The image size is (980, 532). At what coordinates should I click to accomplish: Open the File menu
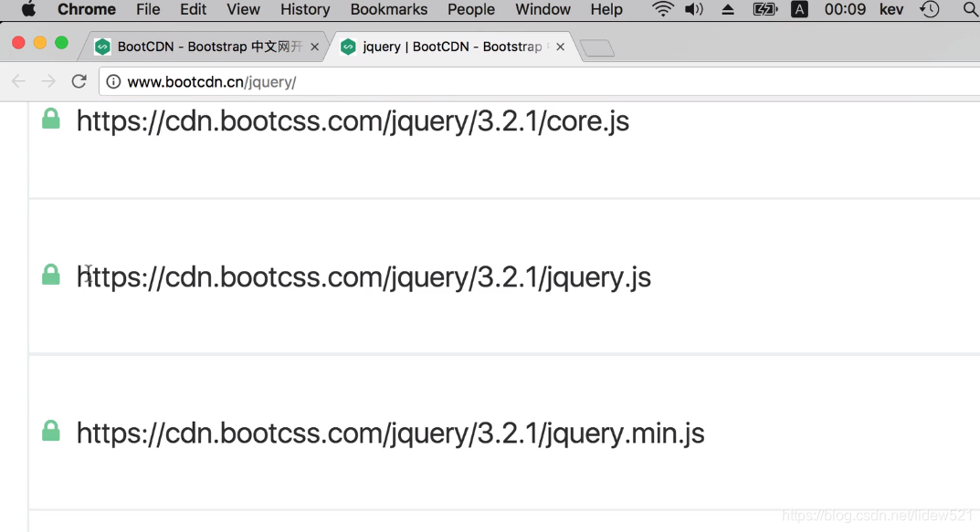tap(148, 9)
